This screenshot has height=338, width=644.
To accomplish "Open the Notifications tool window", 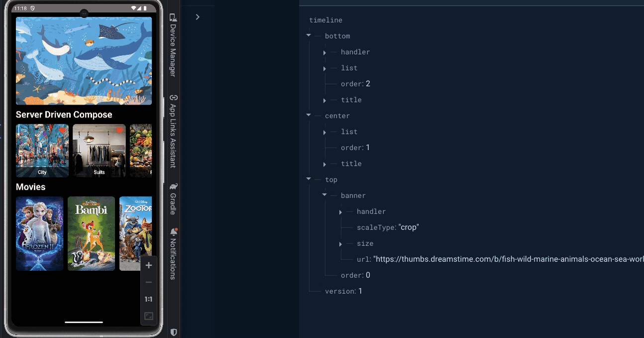I will [x=173, y=254].
